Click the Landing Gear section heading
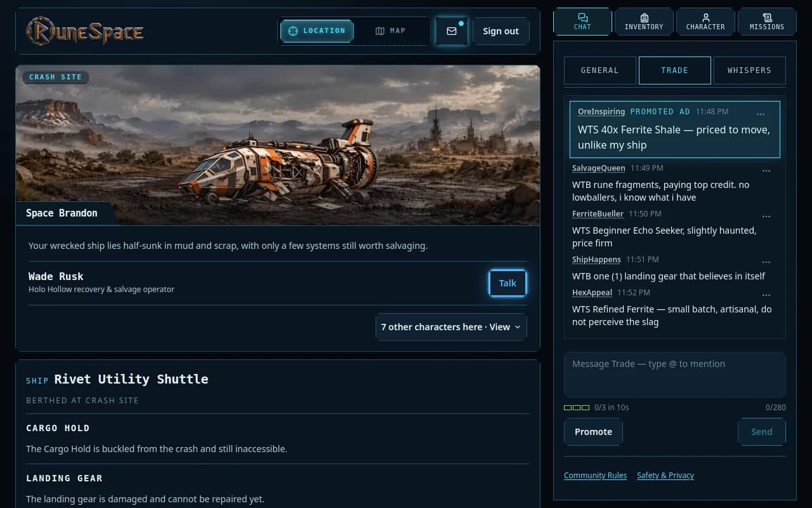This screenshot has width=812, height=508. [64, 478]
